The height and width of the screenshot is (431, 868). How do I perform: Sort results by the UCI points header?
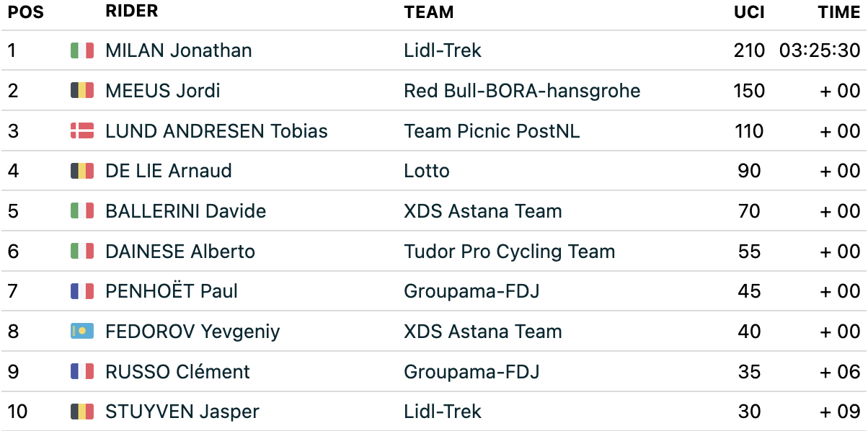pos(749,12)
